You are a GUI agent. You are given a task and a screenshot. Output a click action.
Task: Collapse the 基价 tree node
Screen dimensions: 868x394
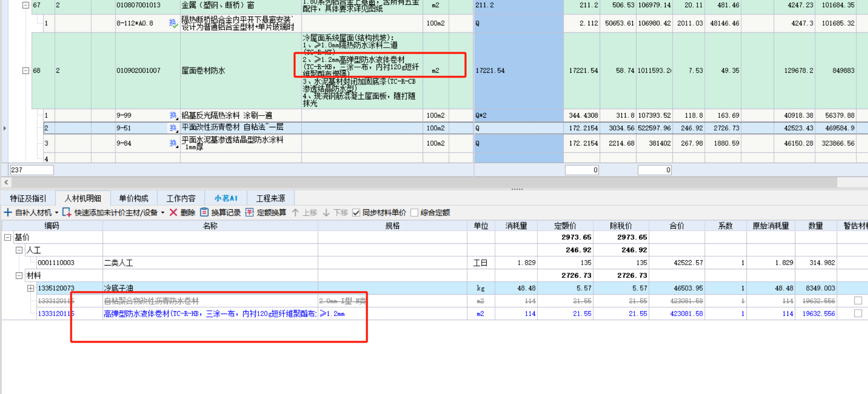point(7,237)
